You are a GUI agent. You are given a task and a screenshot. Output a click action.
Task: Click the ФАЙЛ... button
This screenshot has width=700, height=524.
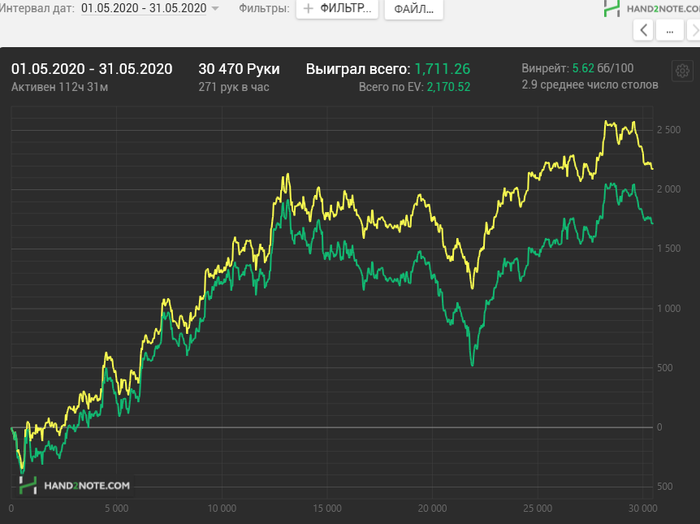coord(414,9)
